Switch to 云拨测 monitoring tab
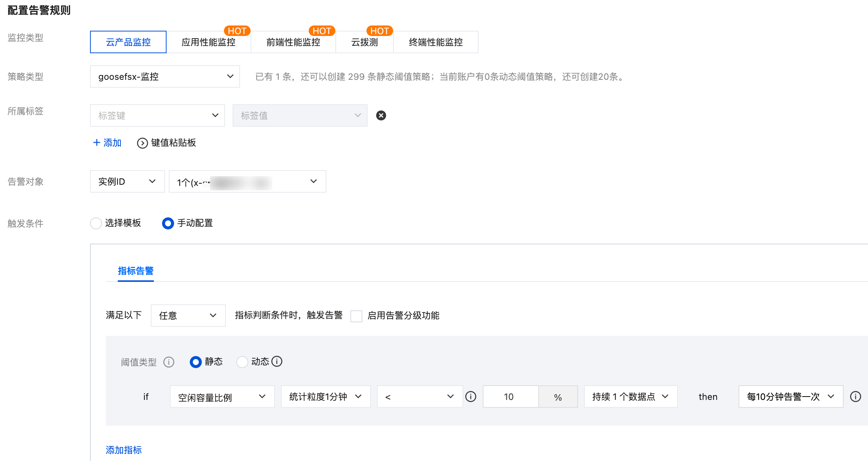Viewport: 868px width, 461px height. point(364,42)
